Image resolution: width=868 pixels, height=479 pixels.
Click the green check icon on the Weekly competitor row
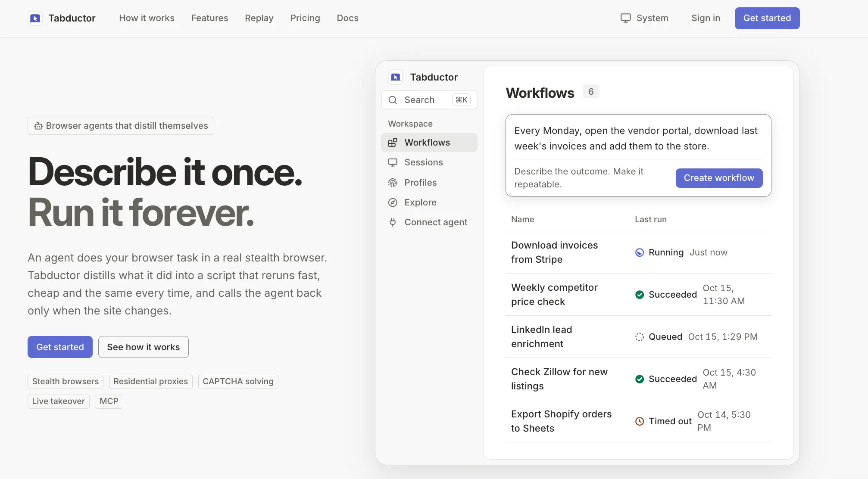point(640,295)
